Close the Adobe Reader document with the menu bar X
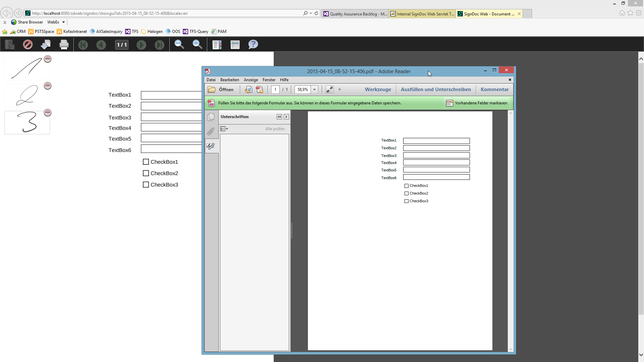 [x=510, y=80]
